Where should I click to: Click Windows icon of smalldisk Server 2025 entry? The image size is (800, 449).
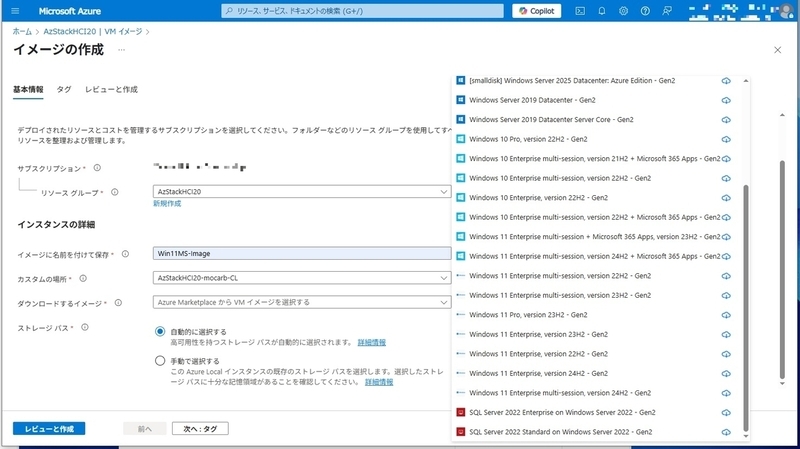point(460,81)
